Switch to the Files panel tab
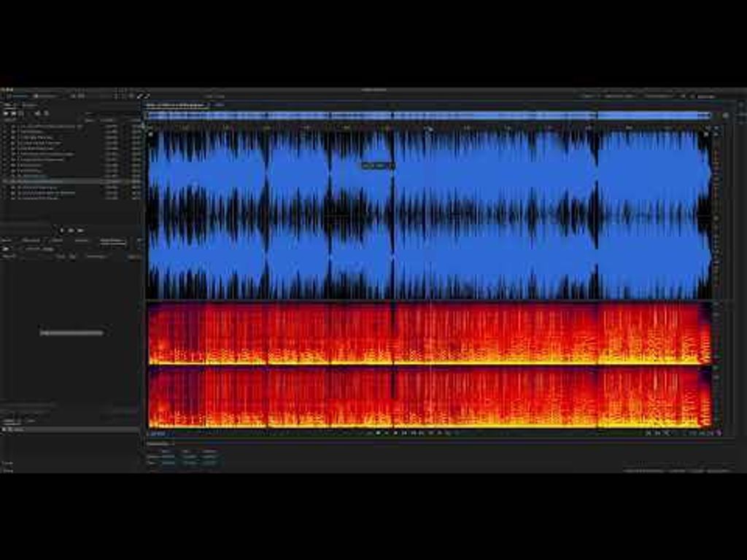Image resolution: width=747 pixels, height=560 pixels. [x=7, y=105]
